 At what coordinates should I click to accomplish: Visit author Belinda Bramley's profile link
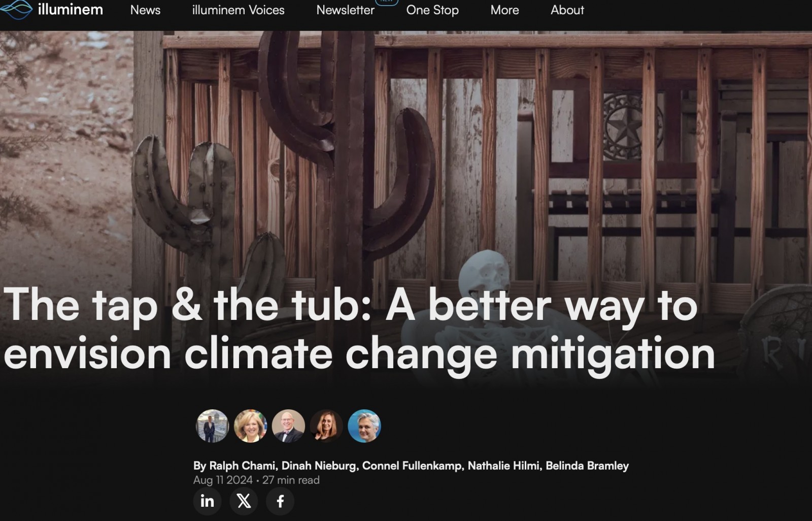point(587,466)
